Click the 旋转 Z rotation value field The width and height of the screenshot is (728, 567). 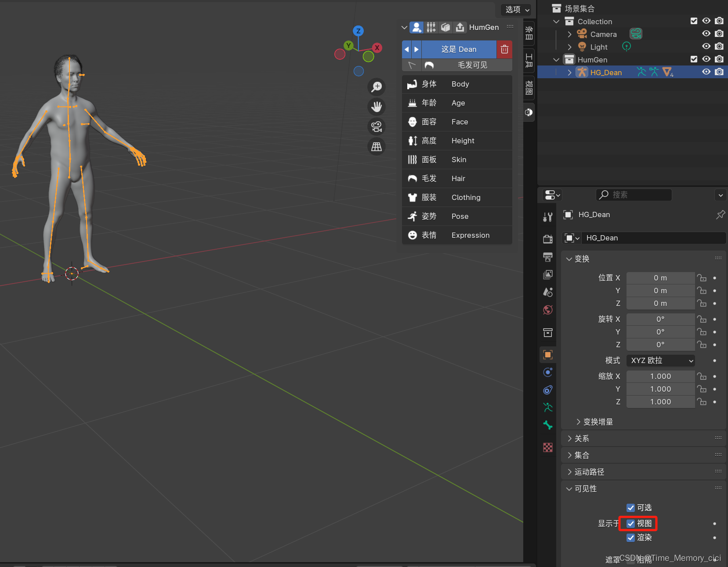click(x=661, y=345)
